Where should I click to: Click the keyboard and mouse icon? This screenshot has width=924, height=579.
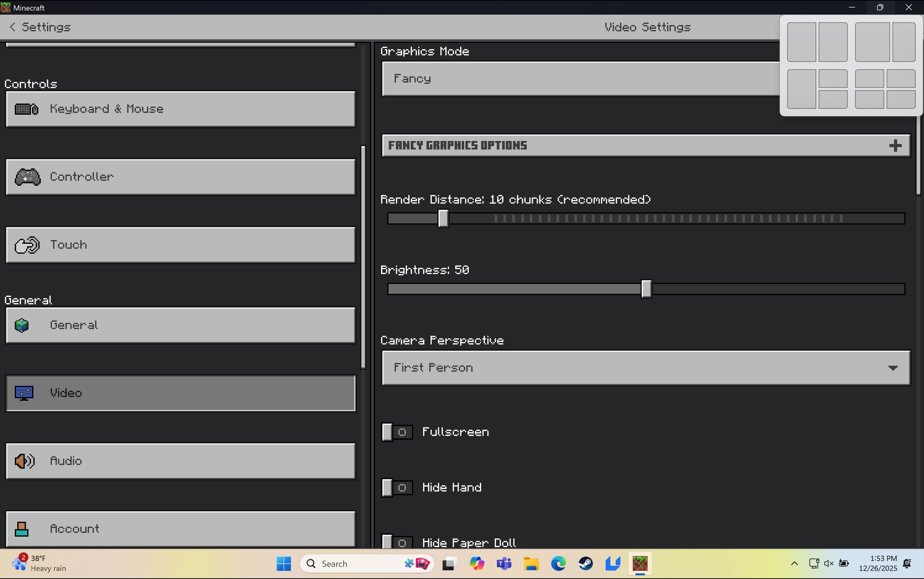point(26,109)
